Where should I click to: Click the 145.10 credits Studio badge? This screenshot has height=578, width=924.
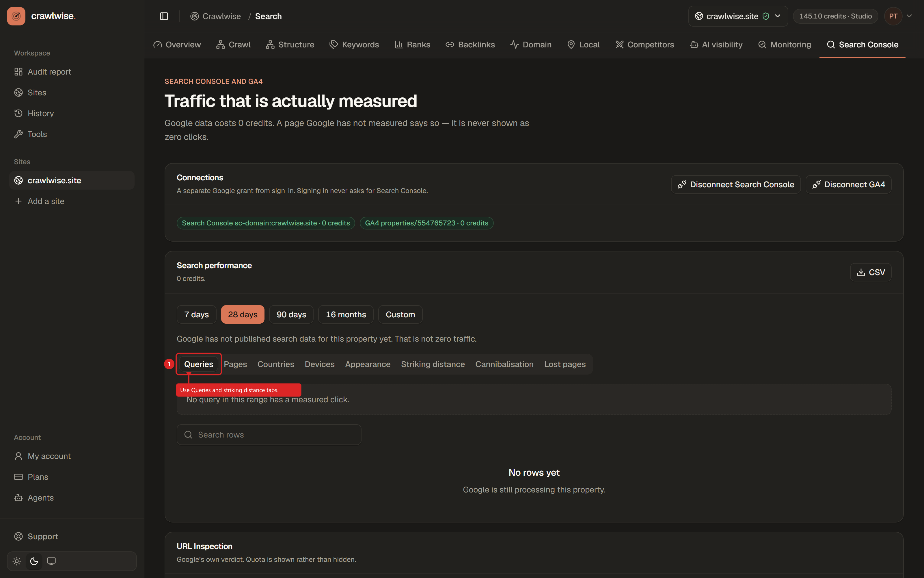pos(835,16)
